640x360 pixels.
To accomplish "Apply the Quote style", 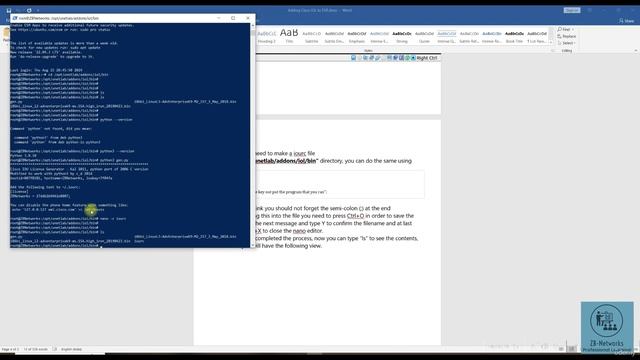I will (x=424, y=37).
